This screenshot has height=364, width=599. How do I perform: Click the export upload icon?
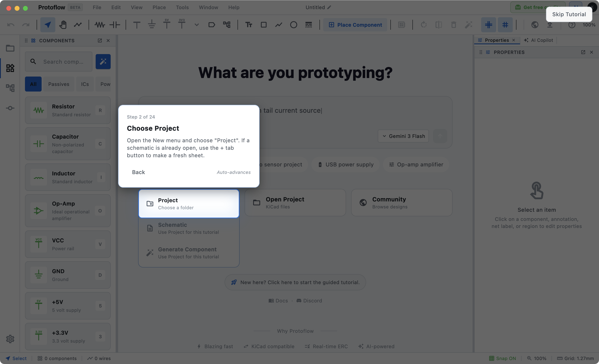click(x=550, y=25)
